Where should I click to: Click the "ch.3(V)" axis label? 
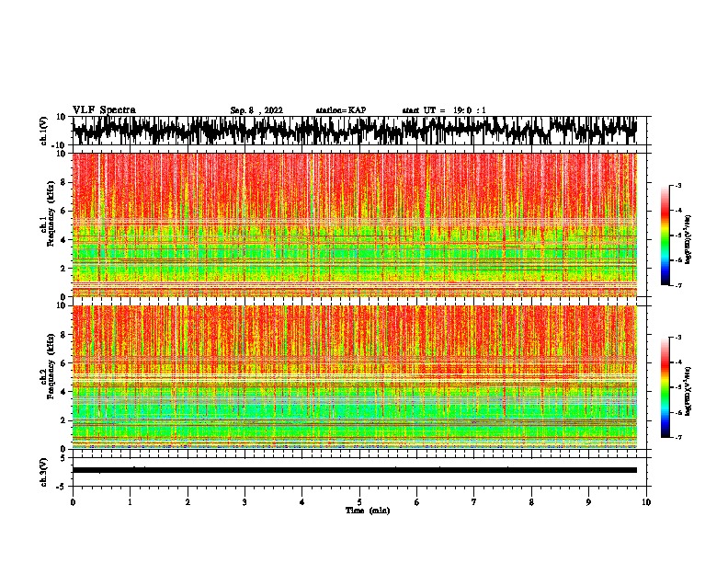point(44,472)
